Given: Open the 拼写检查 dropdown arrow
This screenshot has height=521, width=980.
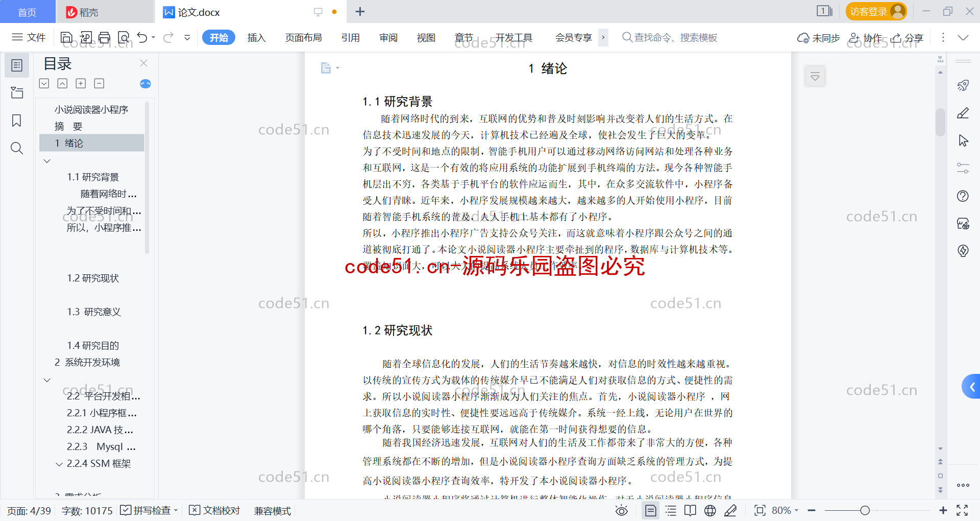Looking at the screenshot, I should point(176,510).
